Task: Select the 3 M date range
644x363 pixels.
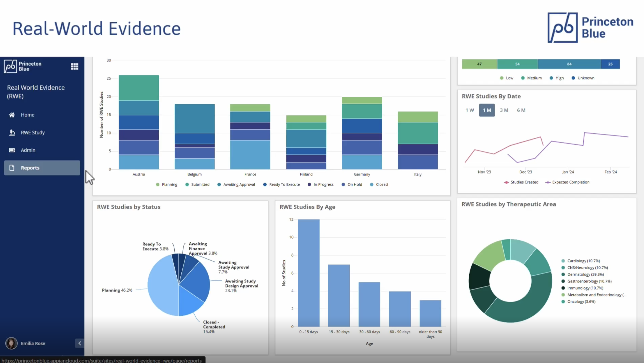Action: tap(504, 110)
